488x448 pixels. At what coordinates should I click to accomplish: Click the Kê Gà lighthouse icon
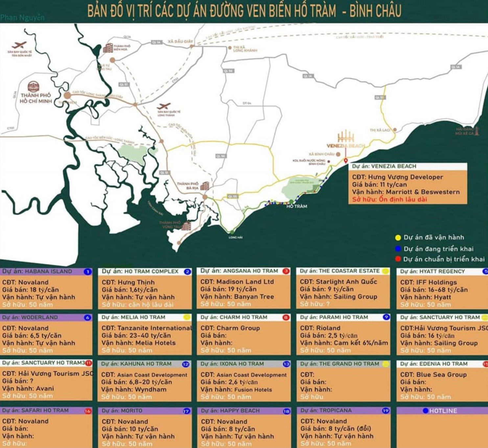tap(476, 131)
